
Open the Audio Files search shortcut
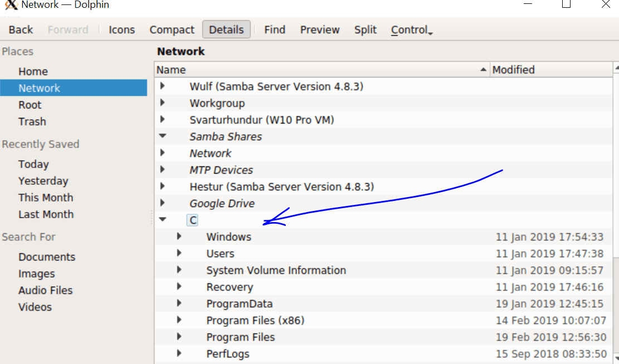[46, 290]
